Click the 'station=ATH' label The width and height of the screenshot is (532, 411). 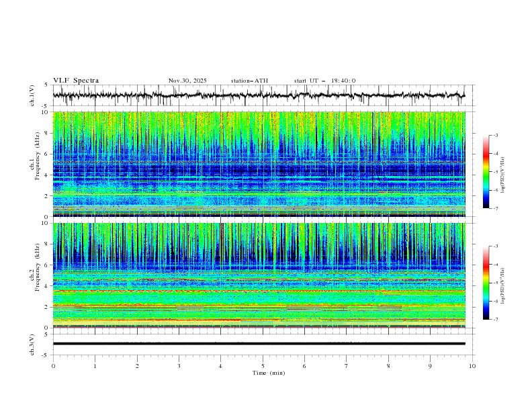249,81
